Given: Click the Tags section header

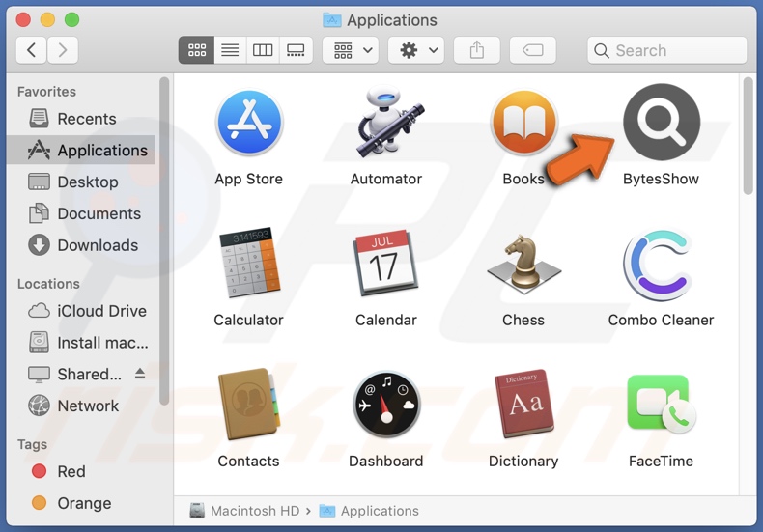Looking at the screenshot, I should [32, 444].
